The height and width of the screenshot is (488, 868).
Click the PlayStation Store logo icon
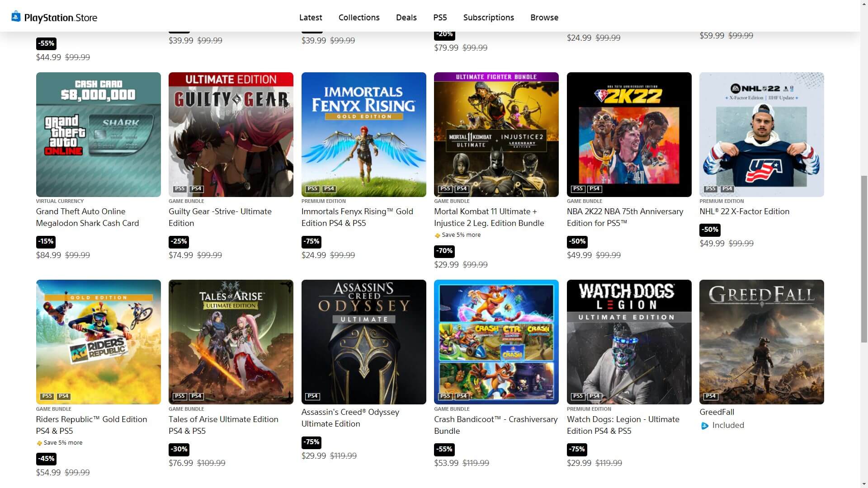[x=16, y=17]
